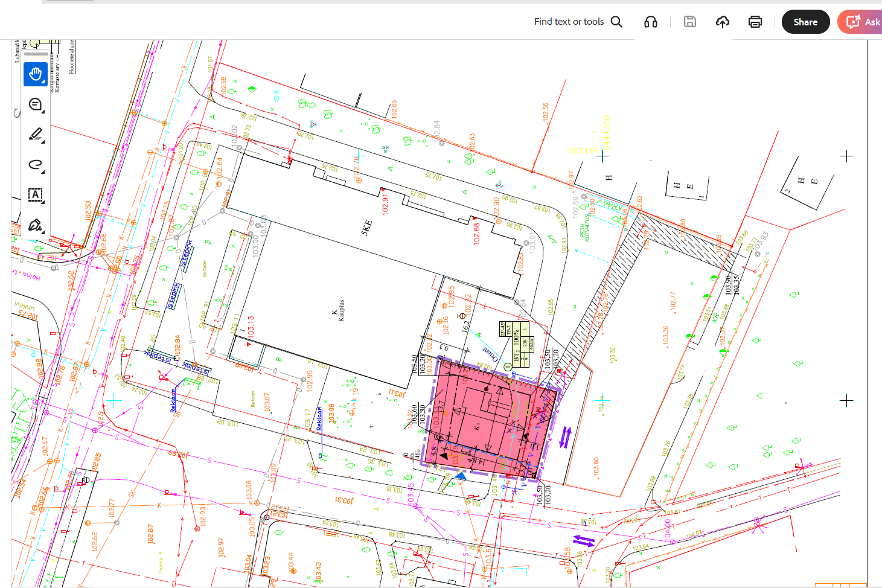Click purple double arrow right of red building
882x588 pixels.
click(x=565, y=437)
